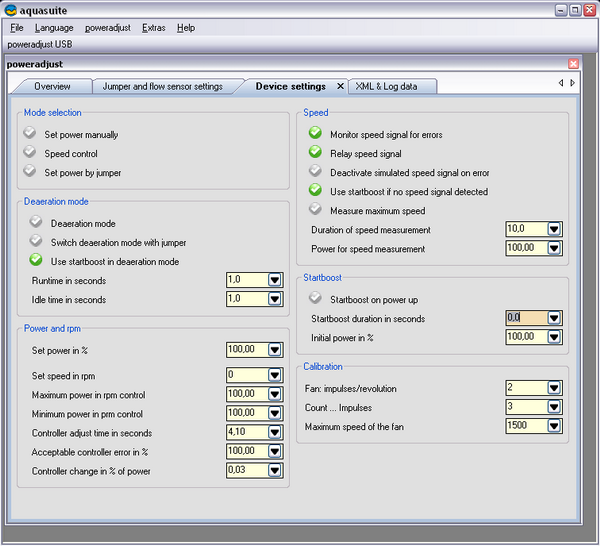This screenshot has width=600, height=546.
Task: Open Startboost duration in seconds dropdown
Action: coord(554,318)
